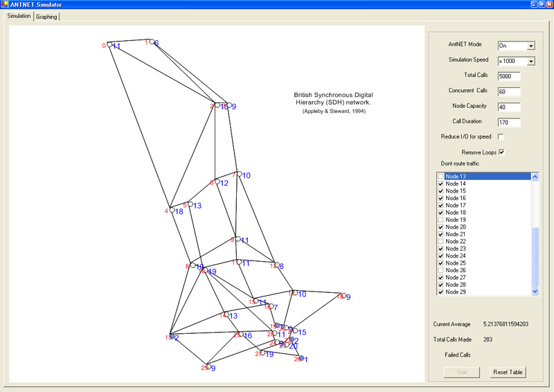The image size is (554, 392).
Task: Uncheck the Node 16 checkbox
Action: 440,198
